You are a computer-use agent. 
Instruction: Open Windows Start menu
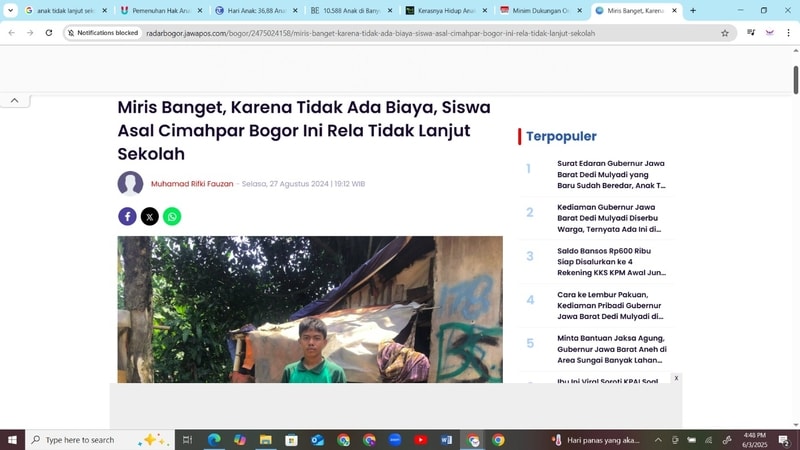(x=12, y=440)
